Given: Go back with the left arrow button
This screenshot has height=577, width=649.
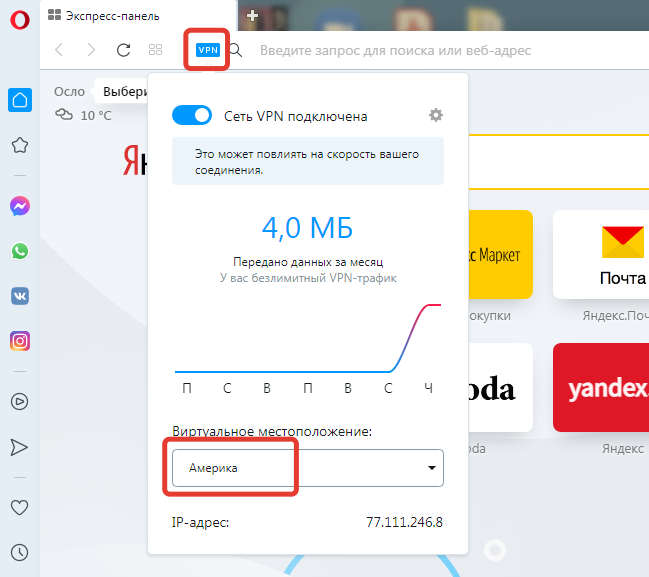Looking at the screenshot, I should tap(59, 50).
